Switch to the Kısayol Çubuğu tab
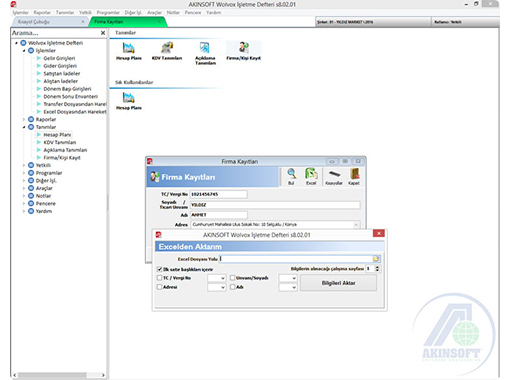 click(33, 22)
